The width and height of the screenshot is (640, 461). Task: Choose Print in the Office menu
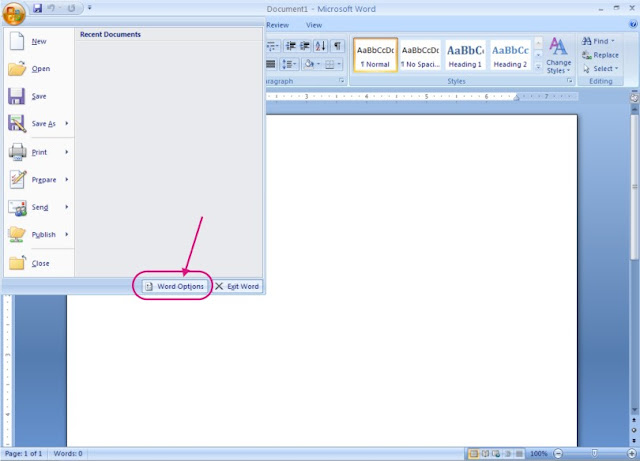(33, 152)
